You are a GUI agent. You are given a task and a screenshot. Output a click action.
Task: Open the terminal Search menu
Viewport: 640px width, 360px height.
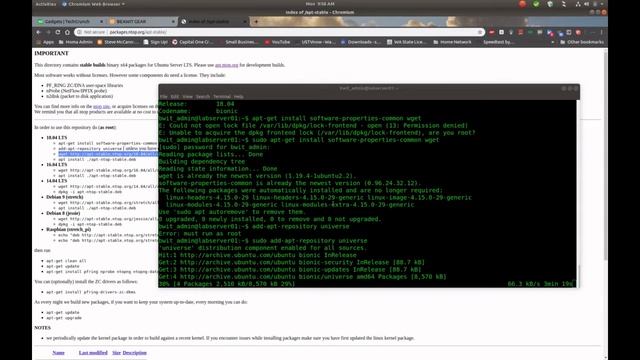coord(203,97)
